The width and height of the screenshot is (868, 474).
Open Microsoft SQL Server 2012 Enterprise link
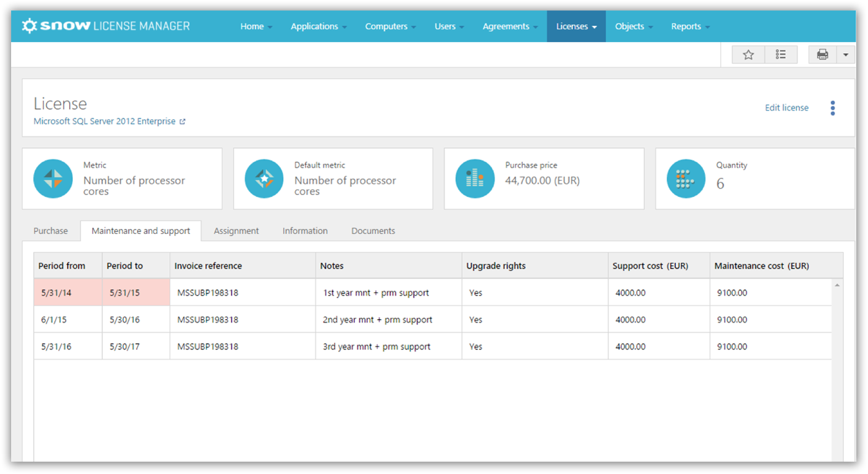tap(104, 122)
